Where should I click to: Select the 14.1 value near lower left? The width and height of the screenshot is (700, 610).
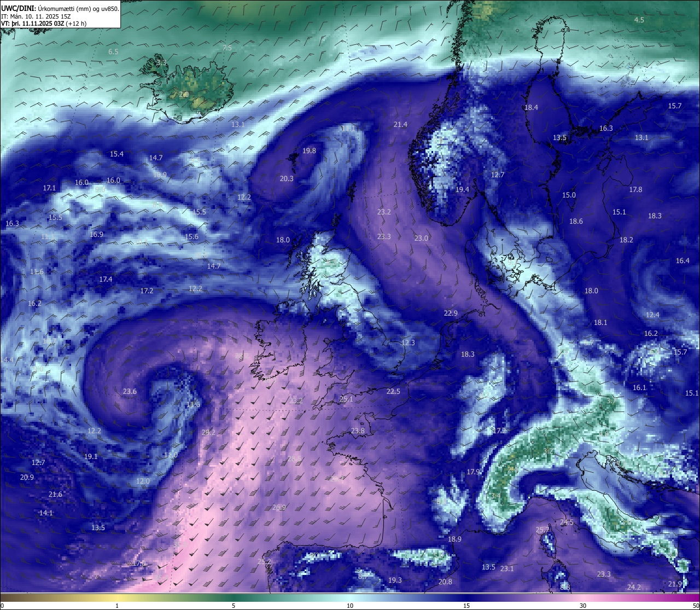click(x=46, y=513)
